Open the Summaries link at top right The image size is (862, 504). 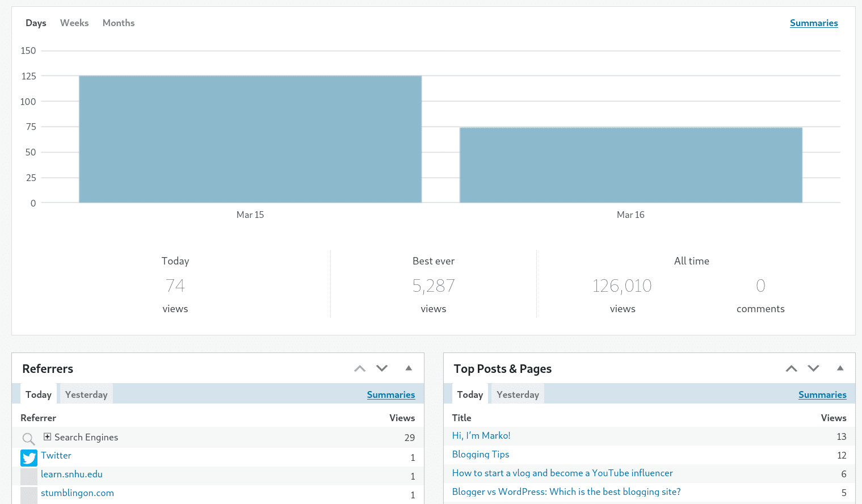click(x=814, y=23)
